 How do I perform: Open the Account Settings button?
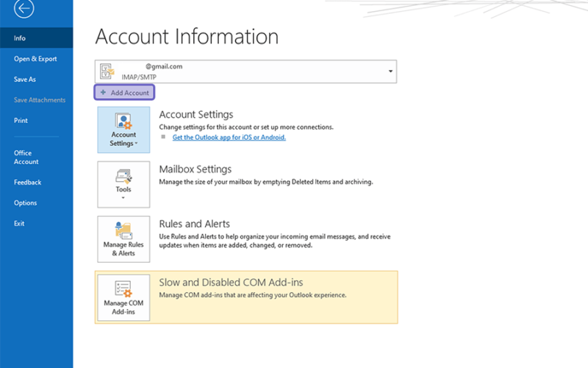tap(123, 130)
